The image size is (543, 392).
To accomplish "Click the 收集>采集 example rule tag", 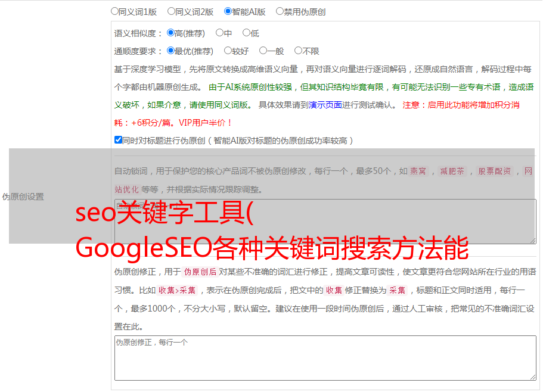I will (177, 290).
